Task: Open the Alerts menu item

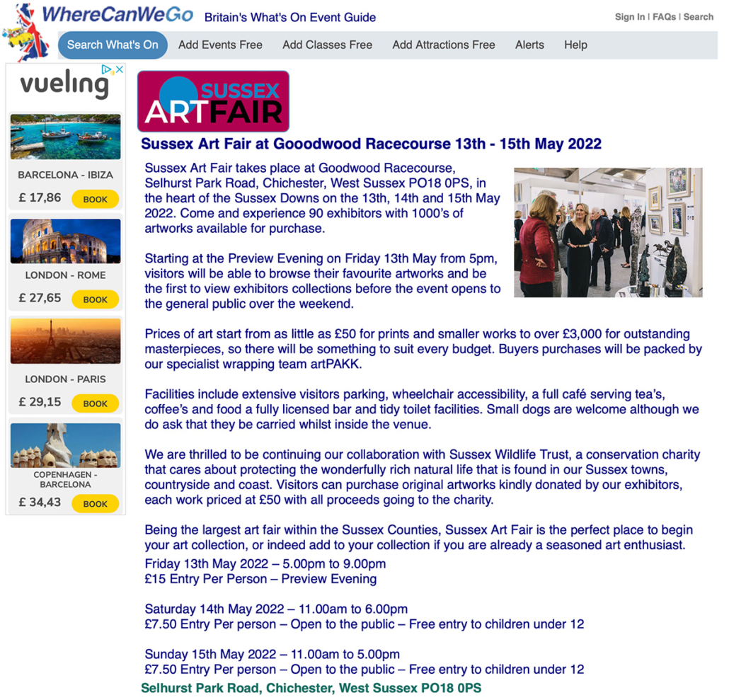Action: click(x=529, y=45)
